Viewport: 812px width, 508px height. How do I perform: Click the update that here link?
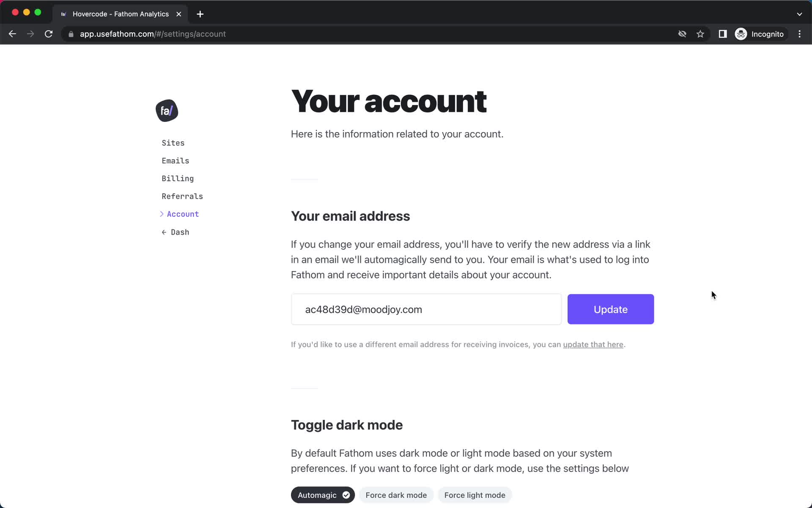(x=593, y=344)
